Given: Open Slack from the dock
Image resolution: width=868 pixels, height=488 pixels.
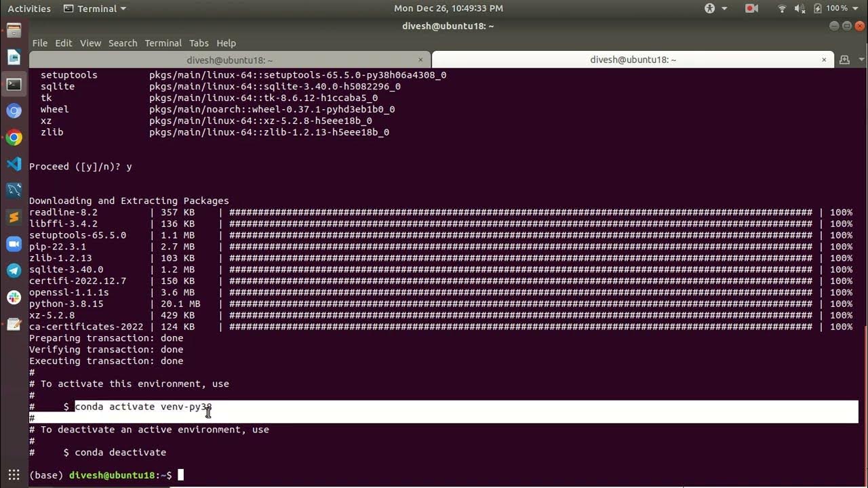Looking at the screenshot, I should pos(14,298).
